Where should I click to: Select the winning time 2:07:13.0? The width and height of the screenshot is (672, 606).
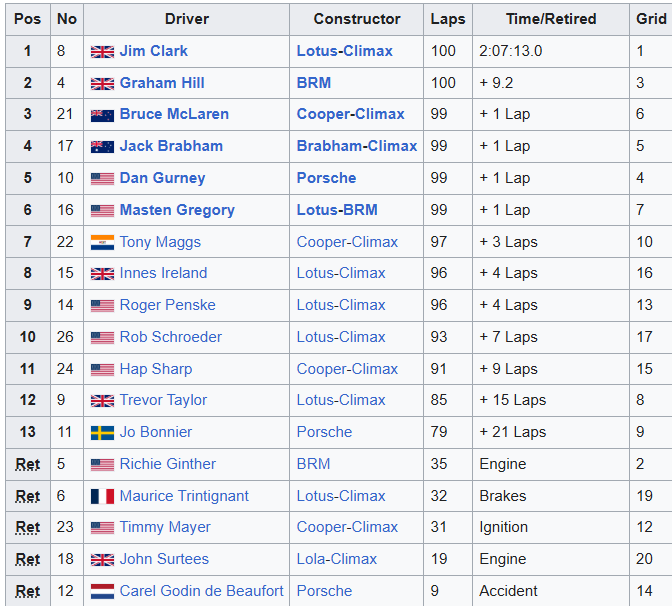click(510, 51)
